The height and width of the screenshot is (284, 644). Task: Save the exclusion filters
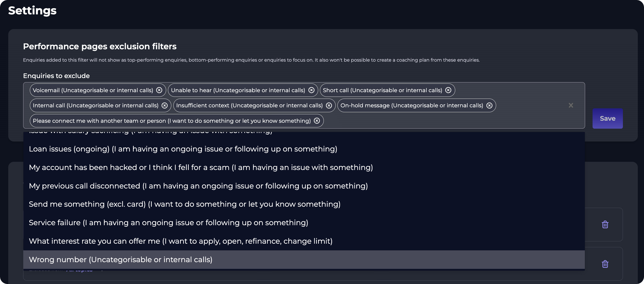(607, 118)
